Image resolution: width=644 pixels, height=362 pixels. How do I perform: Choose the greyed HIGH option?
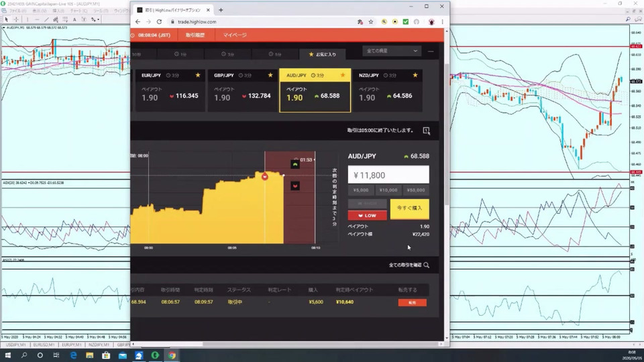click(367, 204)
